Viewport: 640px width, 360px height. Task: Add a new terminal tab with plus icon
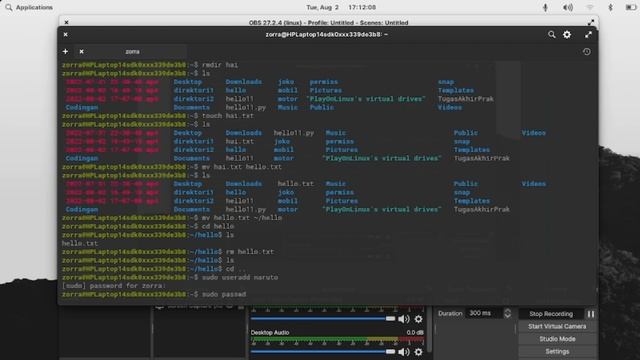(x=65, y=51)
